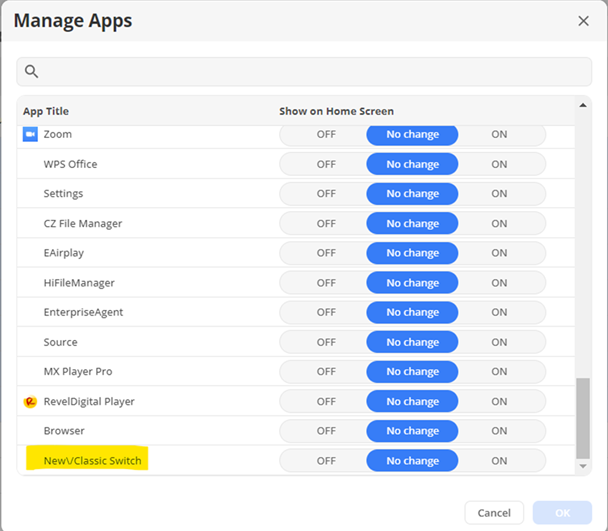Image resolution: width=608 pixels, height=531 pixels.
Task: Select No change for Zoom
Action: click(412, 134)
